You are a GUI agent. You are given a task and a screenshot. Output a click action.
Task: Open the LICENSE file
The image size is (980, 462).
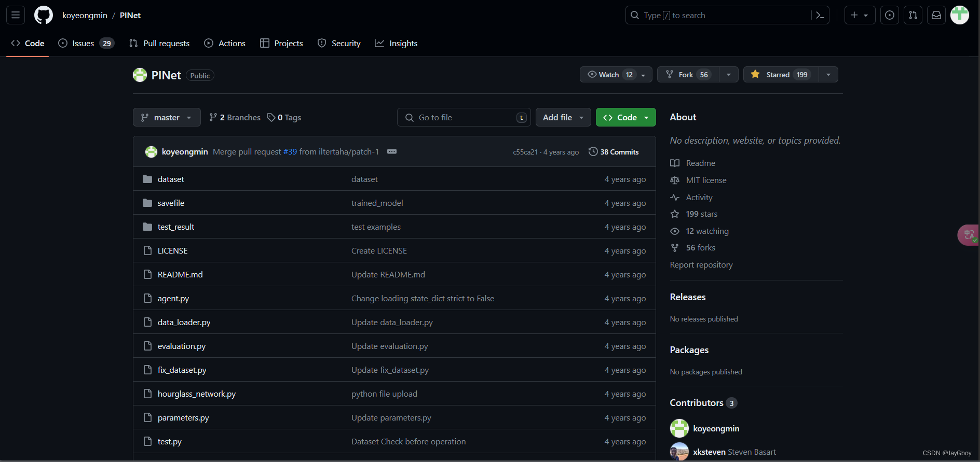(x=172, y=250)
